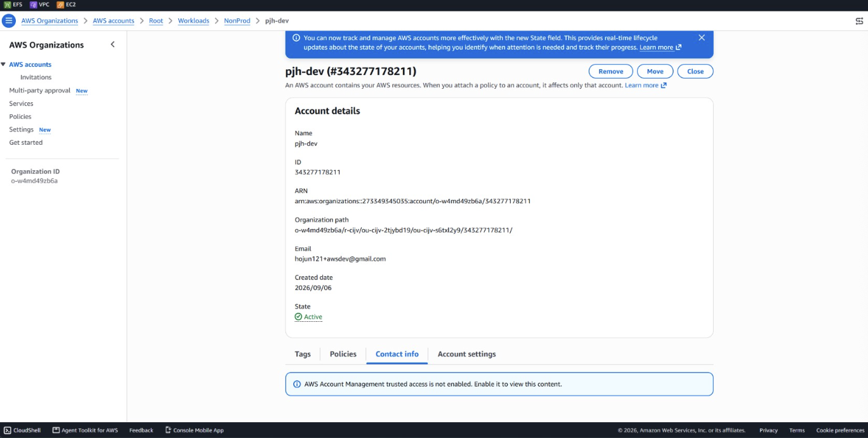Select the Organization path value

pos(404,230)
